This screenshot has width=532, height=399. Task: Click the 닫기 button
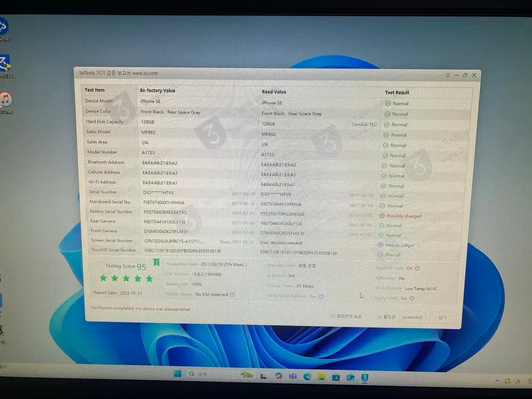click(442, 317)
